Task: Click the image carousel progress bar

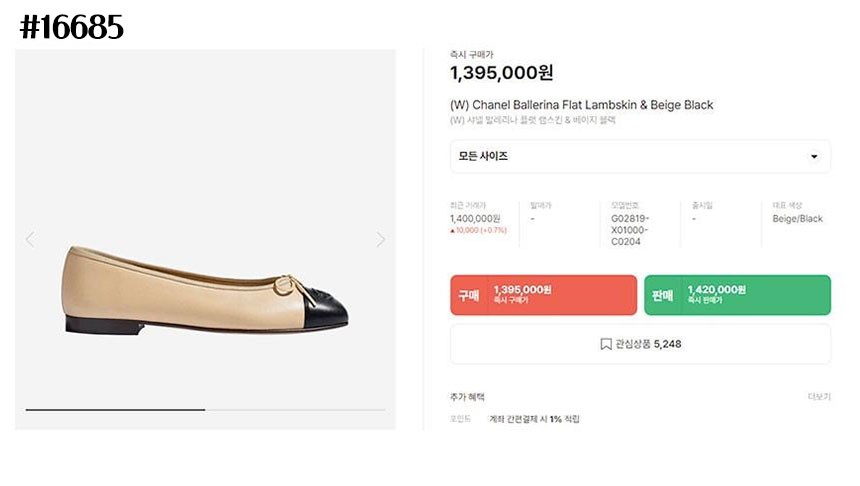Action: (205, 410)
